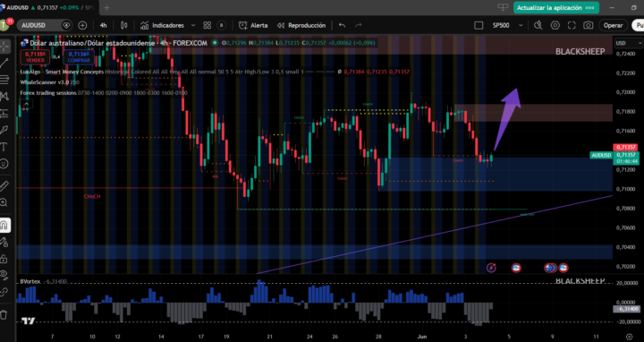Select the trend line drawing tool
The width and height of the screenshot is (644, 342).
(x=4, y=63)
